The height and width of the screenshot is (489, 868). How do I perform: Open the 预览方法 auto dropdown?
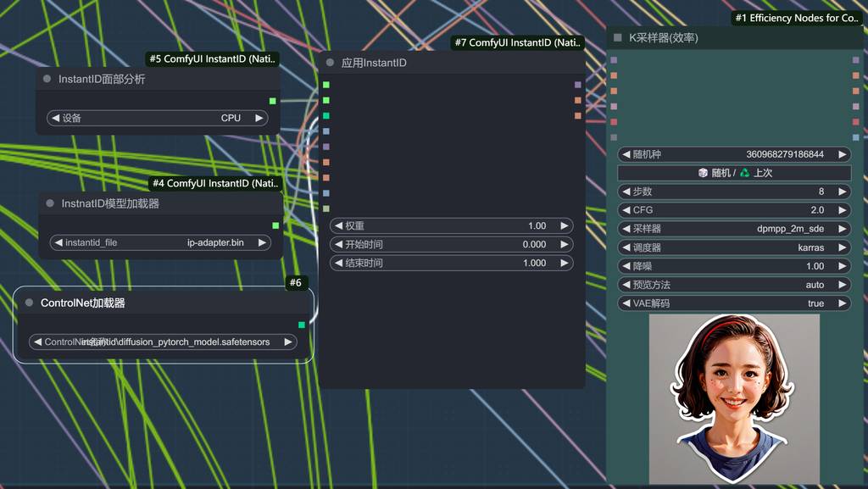click(x=734, y=285)
